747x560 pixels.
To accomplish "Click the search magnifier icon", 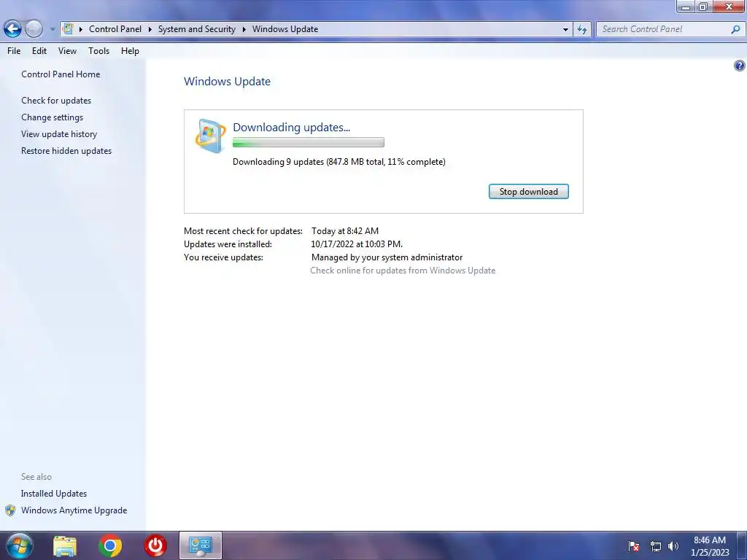I will pos(735,29).
